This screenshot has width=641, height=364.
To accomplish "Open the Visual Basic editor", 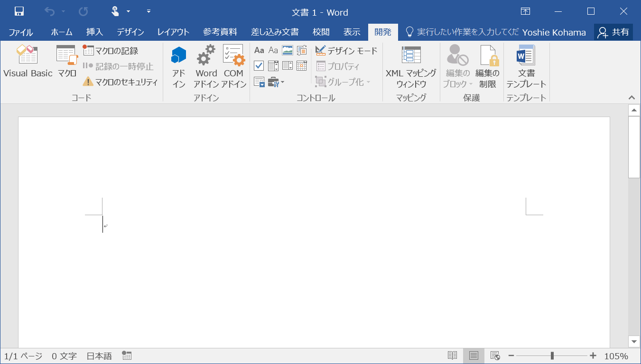I will 28,61.
